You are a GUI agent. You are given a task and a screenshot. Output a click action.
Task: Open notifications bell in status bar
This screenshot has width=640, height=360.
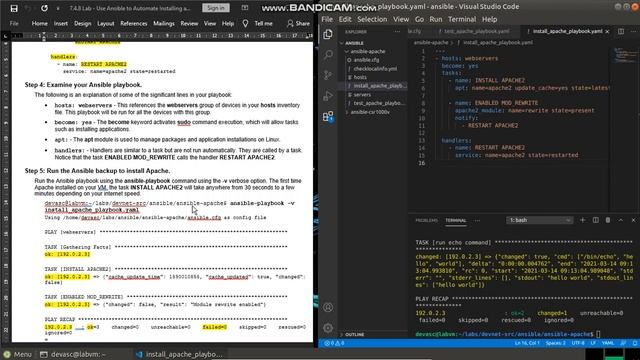(x=635, y=343)
